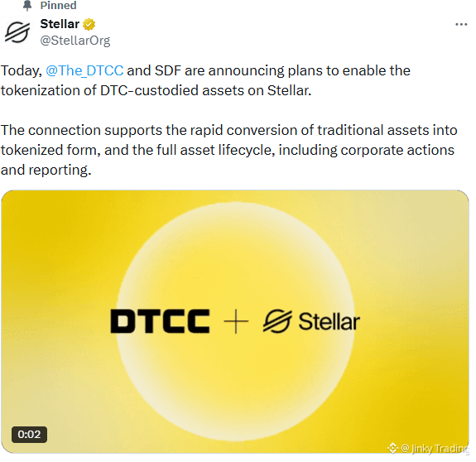476x462 pixels.
Task: Click the words "corporate actions" in the post
Action: click(397, 150)
